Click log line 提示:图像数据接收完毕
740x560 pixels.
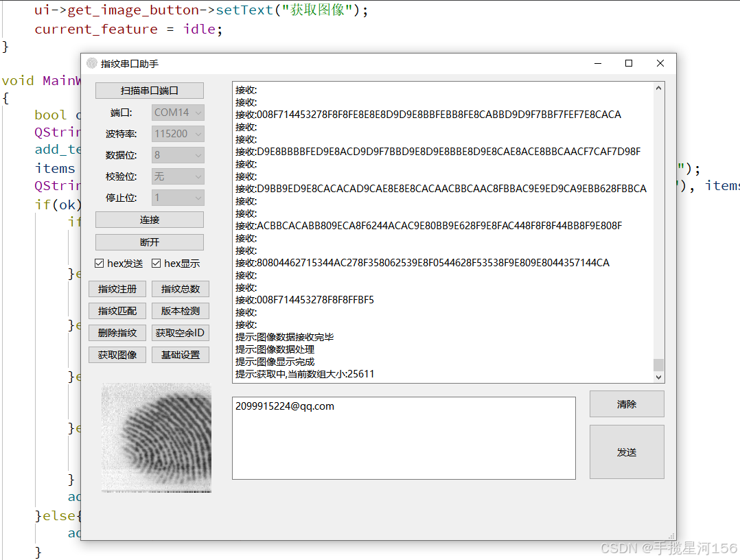285,337
